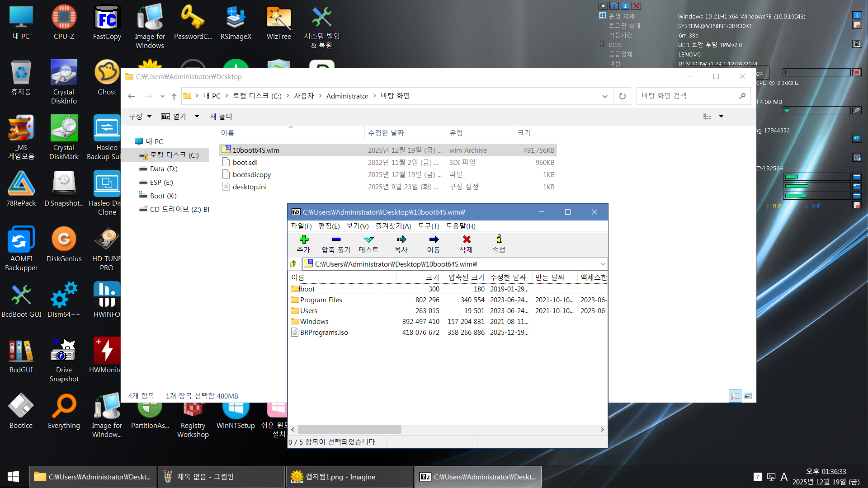
Task: Switch Explorer to details view toggle
Action: [x=735, y=396]
